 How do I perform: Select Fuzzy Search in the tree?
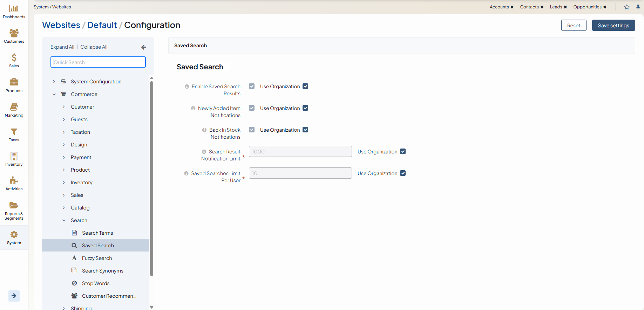(x=97, y=258)
